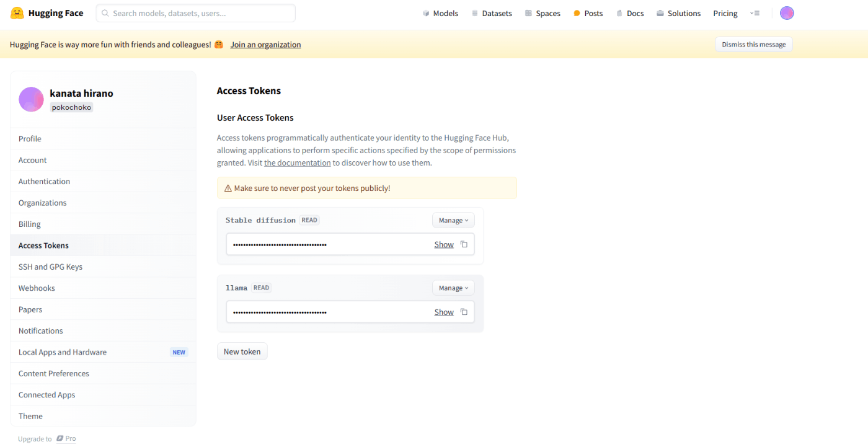Open Solutions in top navigation
The image size is (868, 447).
point(678,13)
